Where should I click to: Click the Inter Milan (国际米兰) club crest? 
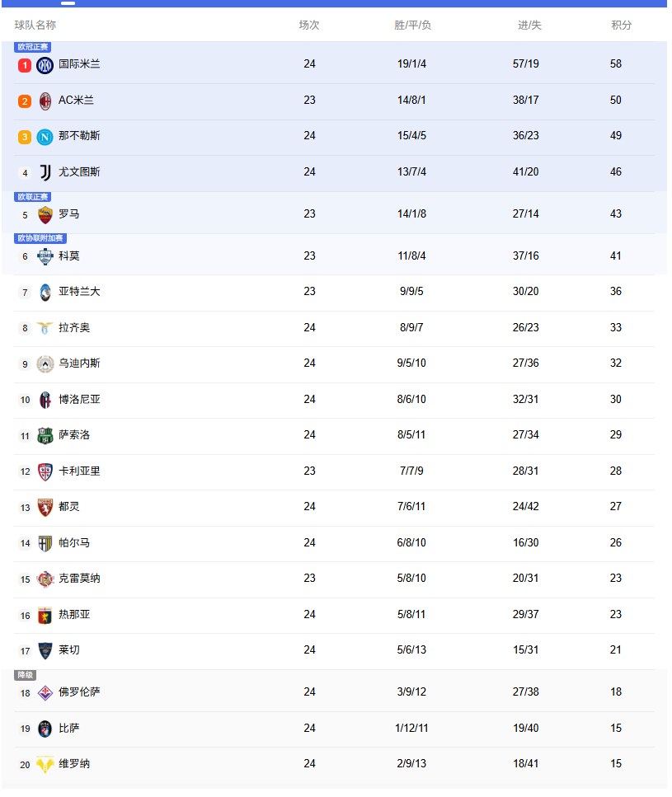click(45, 64)
